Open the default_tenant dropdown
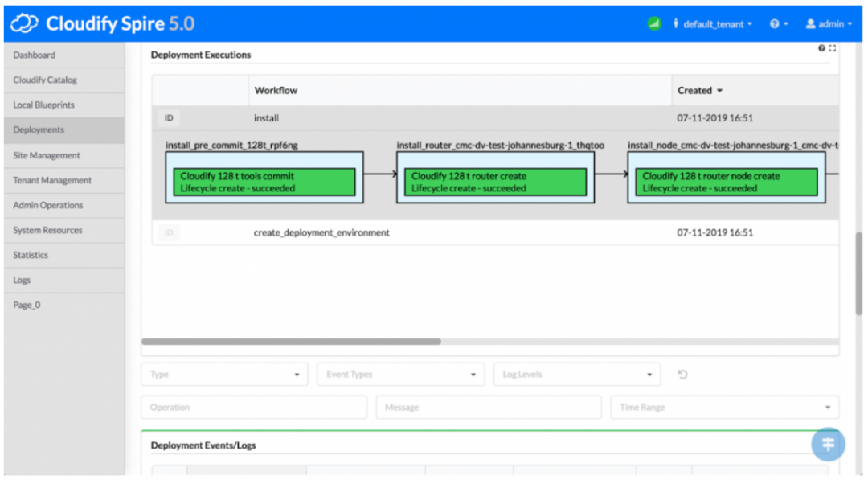This screenshot has width=868, height=484. point(713,24)
